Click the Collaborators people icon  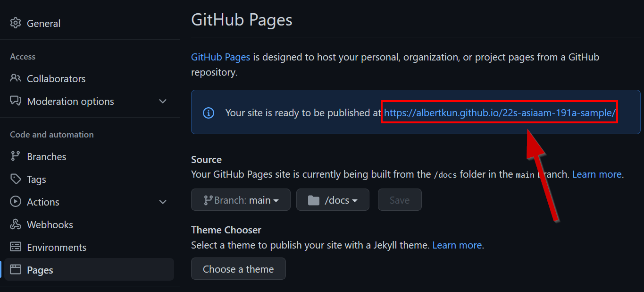[16, 78]
